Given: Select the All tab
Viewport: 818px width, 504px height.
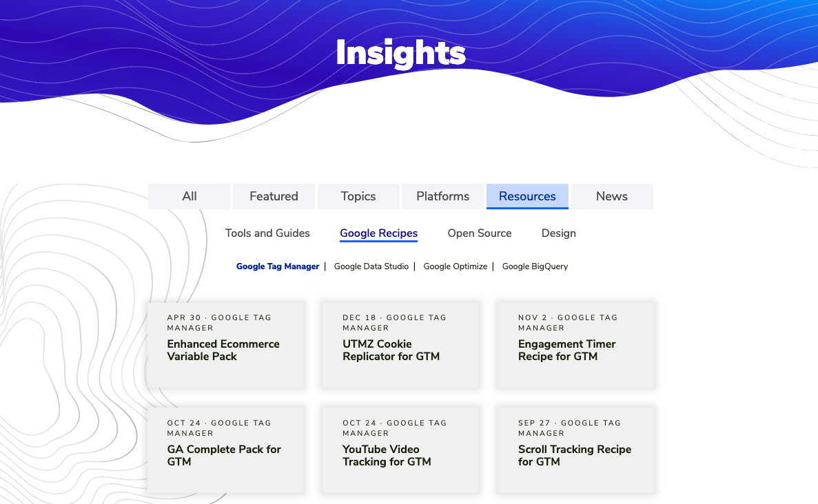Looking at the screenshot, I should [x=190, y=196].
